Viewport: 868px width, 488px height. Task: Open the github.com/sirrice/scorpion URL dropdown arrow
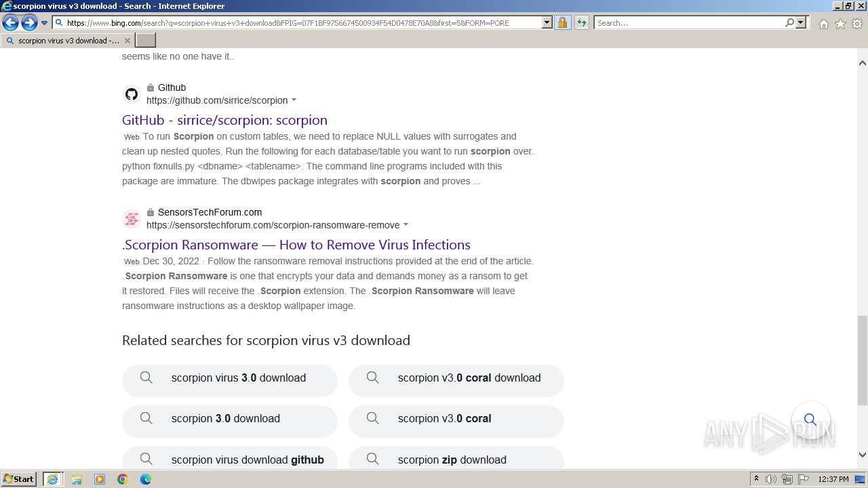coord(294,100)
